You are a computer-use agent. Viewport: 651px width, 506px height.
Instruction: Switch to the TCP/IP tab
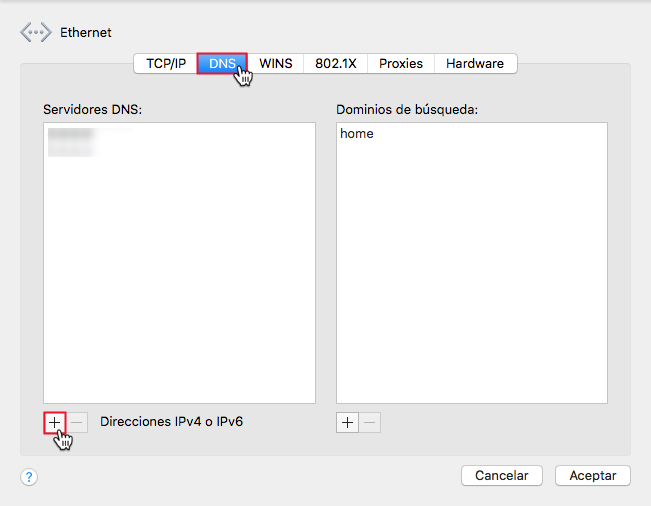pos(166,64)
